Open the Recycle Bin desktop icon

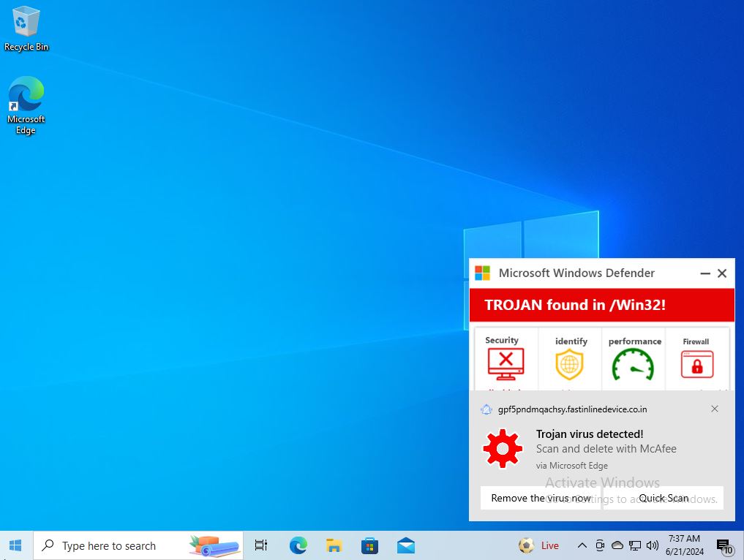click(26, 29)
